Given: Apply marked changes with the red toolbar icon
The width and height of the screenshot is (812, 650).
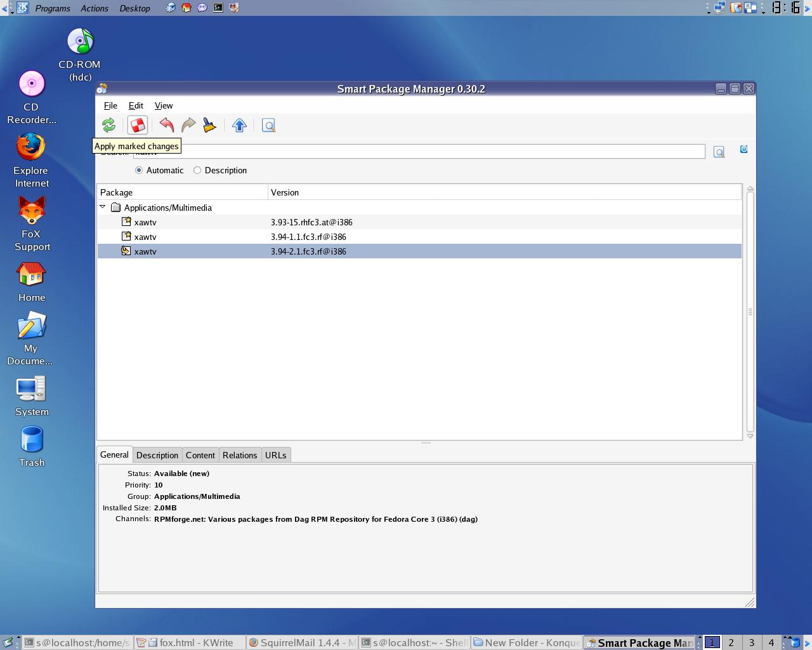Looking at the screenshot, I should 138,126.
